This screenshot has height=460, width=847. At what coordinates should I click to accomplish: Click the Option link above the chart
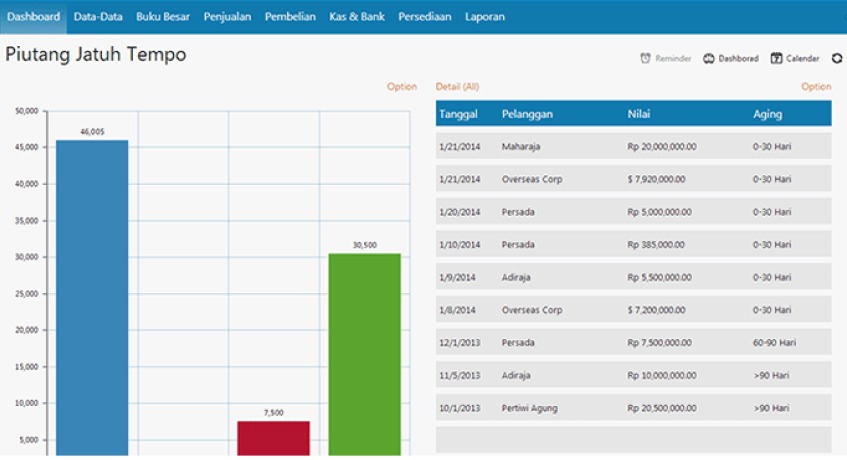(x=402, y=87)
